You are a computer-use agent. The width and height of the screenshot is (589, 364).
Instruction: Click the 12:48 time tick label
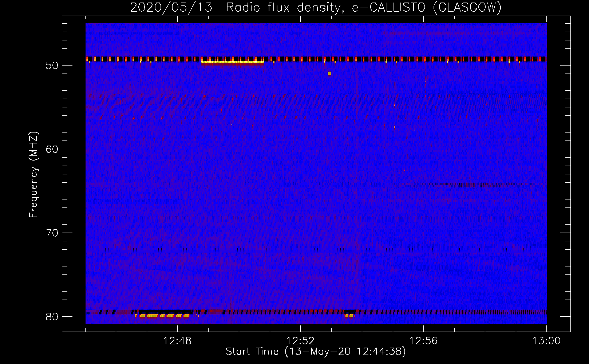pos(177,341)
